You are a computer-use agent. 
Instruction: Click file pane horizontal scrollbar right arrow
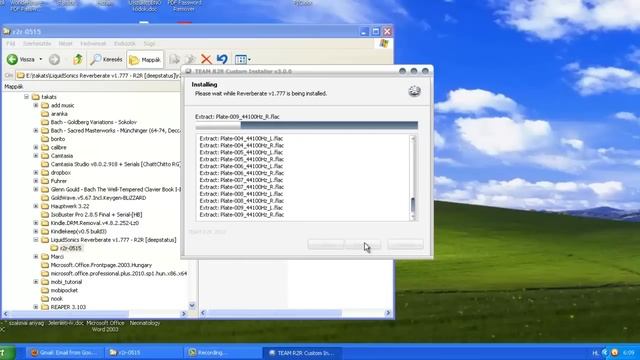coord(388,313)
